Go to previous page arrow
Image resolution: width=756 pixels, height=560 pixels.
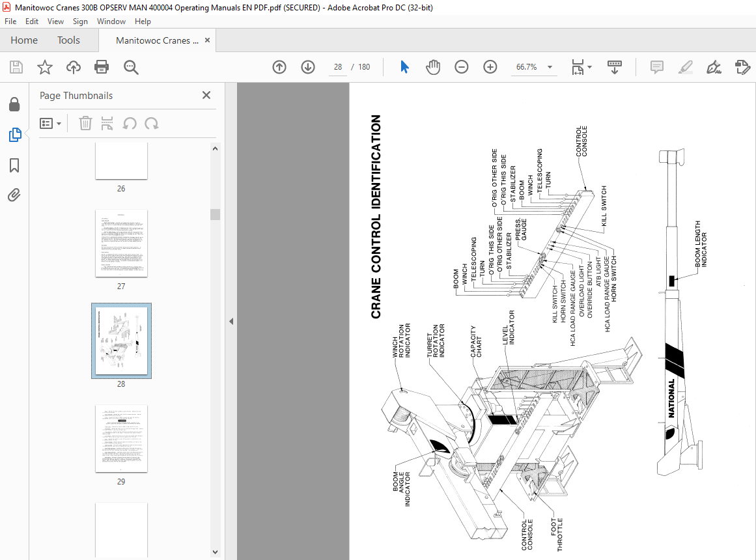coord(279,67)
